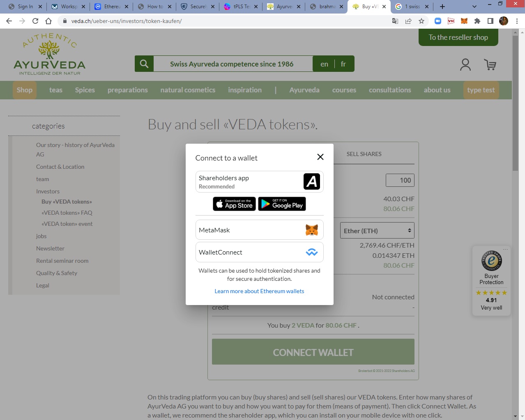
Task: Click the share amount field showing 100
Action: tap(400, 180)
